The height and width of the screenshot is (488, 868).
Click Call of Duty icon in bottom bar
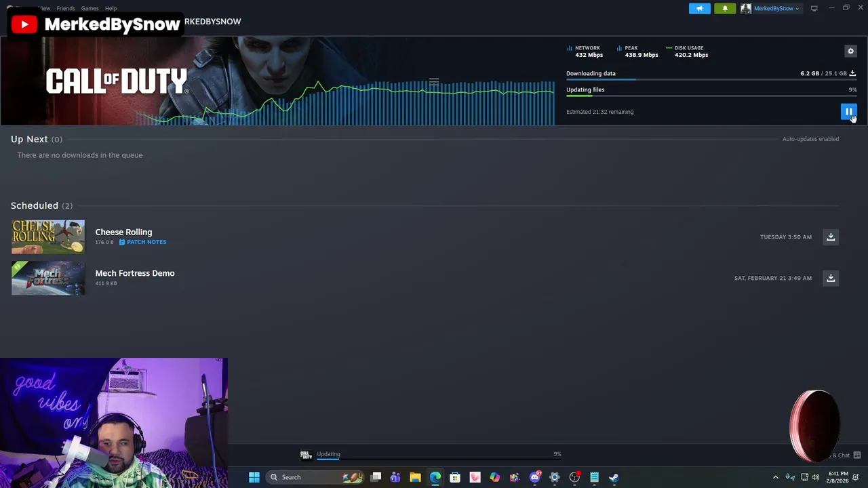pyautogui.click(x=306, y=455)
